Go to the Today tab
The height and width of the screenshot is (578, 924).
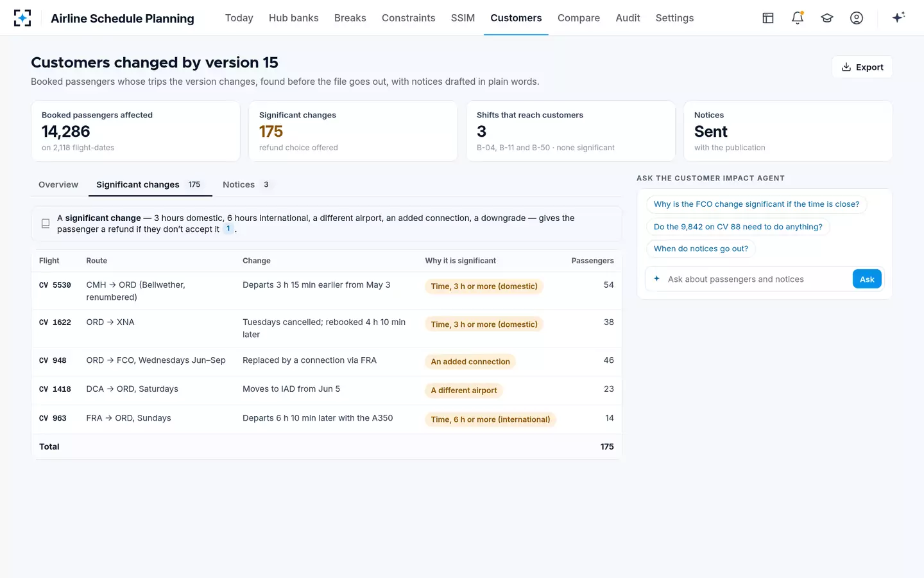239,18
